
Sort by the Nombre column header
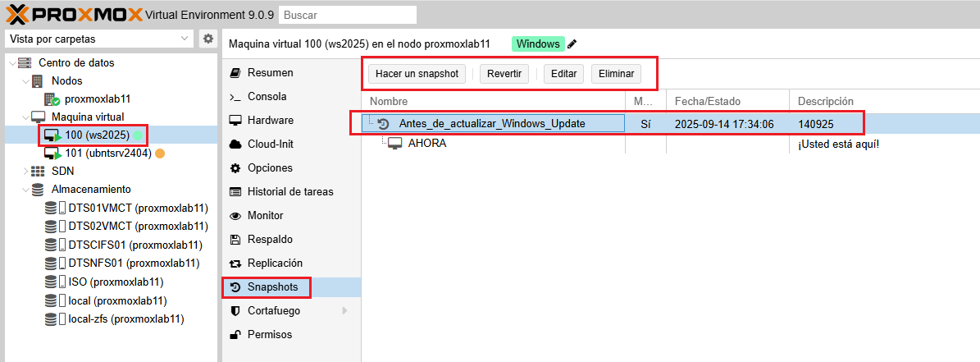click(494, 101)
